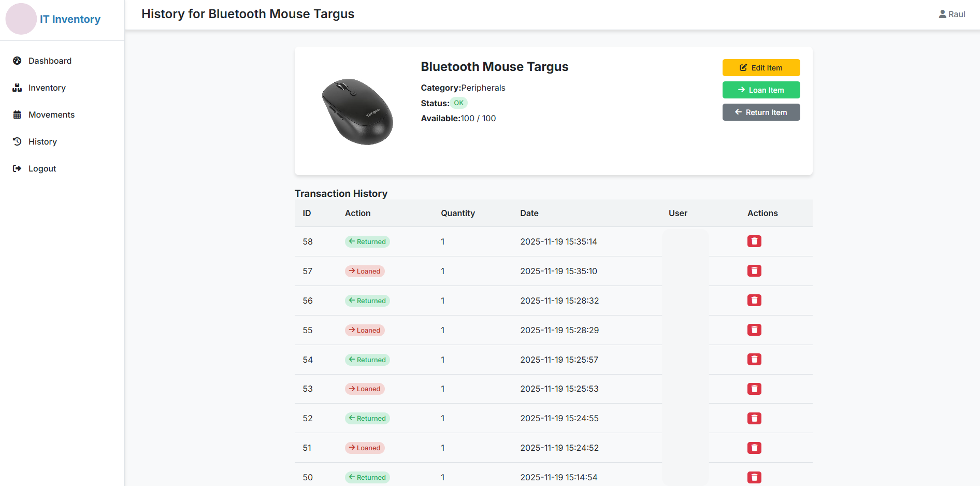Delete transaction row ID 50

pos(754,477)
